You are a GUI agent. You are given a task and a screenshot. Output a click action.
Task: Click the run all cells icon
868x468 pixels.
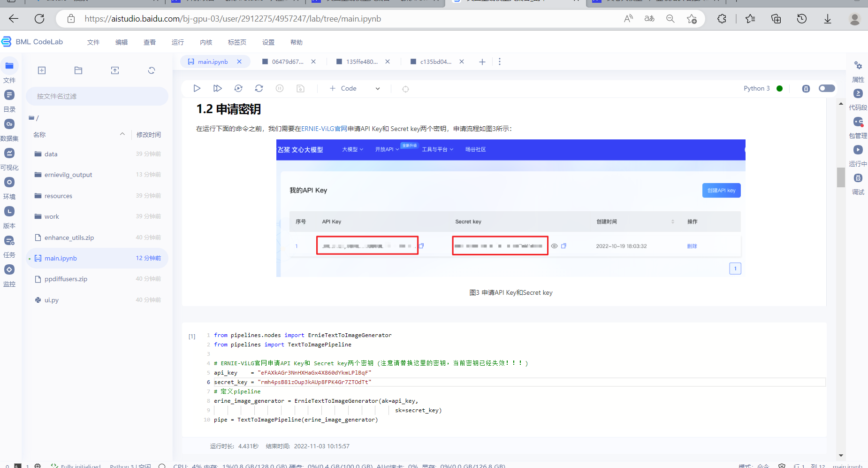point(217,88)
